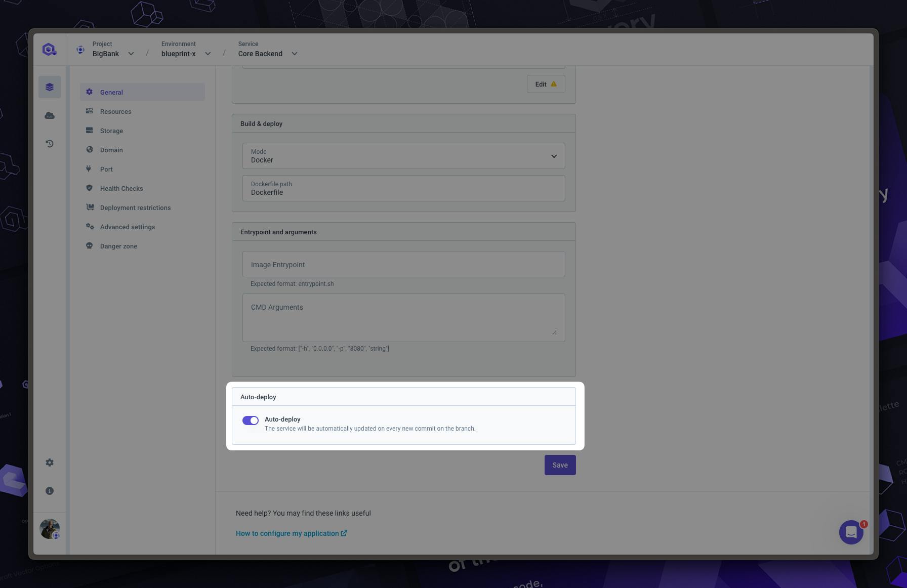
Task: Click the Resources icon in settings menu
Action: [x=90, y=111]
